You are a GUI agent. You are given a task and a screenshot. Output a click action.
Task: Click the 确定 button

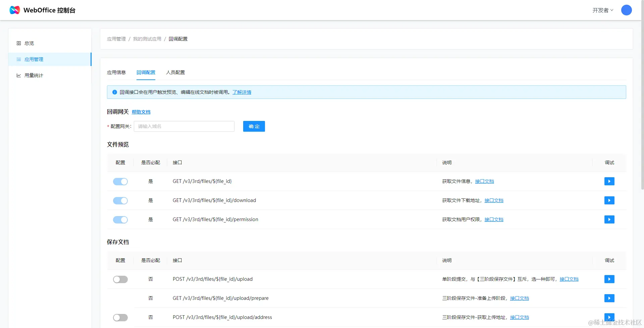(x=254, y=126)
